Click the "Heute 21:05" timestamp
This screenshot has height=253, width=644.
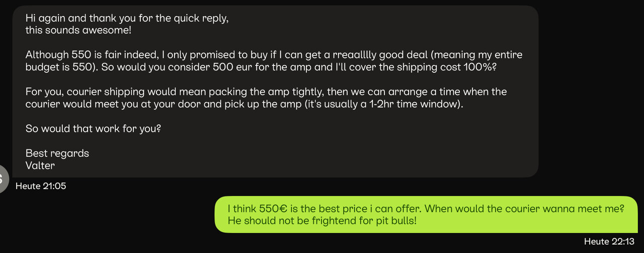(x=41, y=186)
